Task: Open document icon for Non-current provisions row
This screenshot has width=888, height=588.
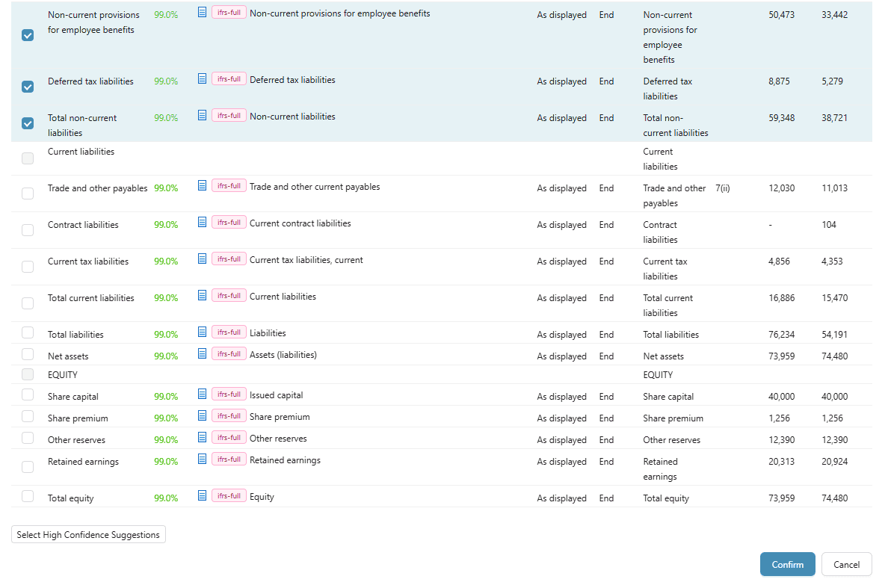Action: 202,12
